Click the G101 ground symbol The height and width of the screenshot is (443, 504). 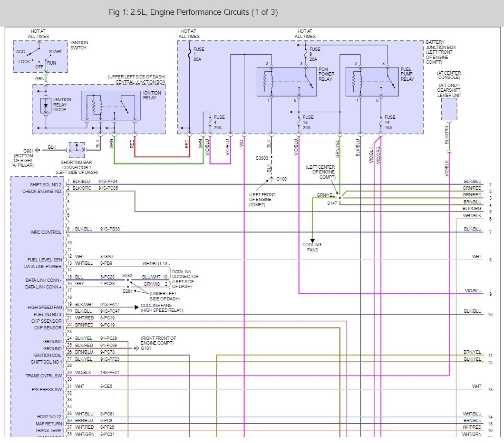[x=136, y=348]
